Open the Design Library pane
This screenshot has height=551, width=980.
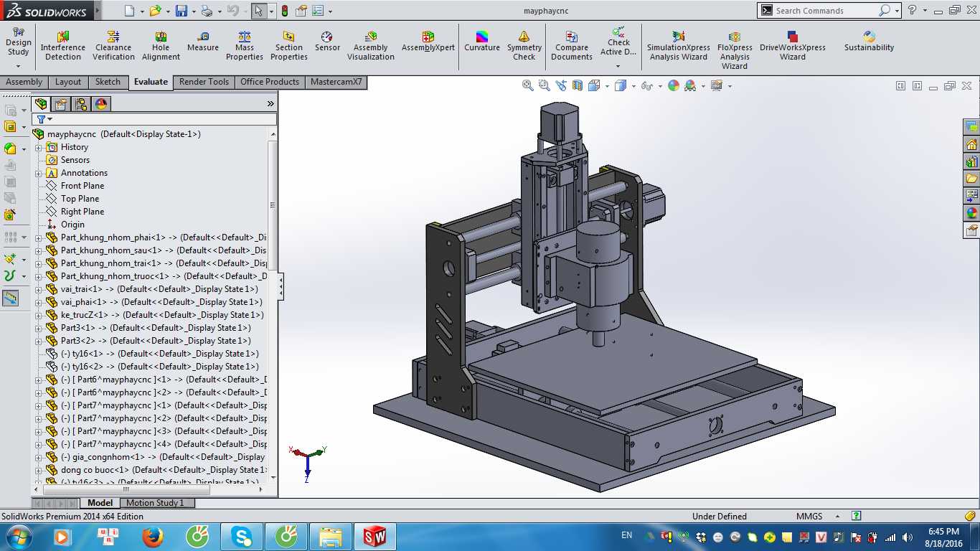pyautogui.click(x=972, y=161)
